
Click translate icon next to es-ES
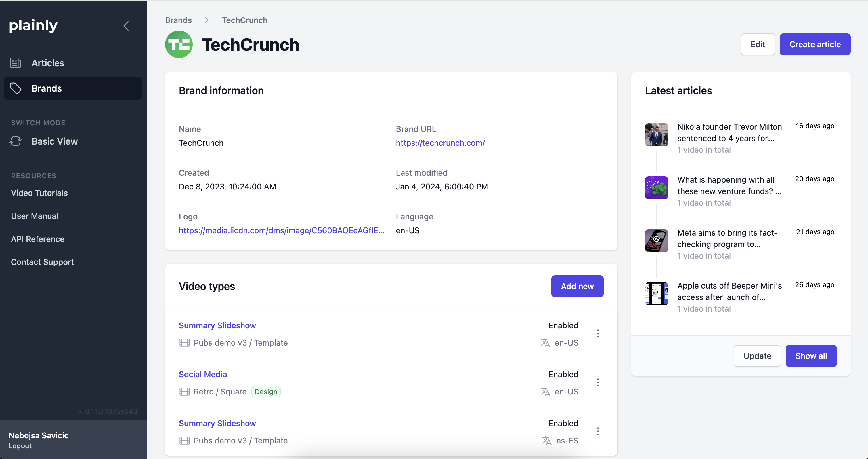click(x=546, y=441)
